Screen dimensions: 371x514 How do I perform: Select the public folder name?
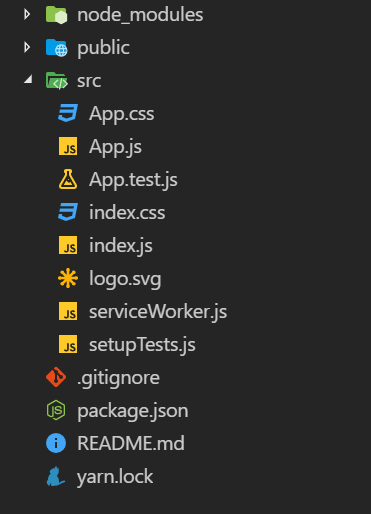pyautogui.click(x=103, y=48)
